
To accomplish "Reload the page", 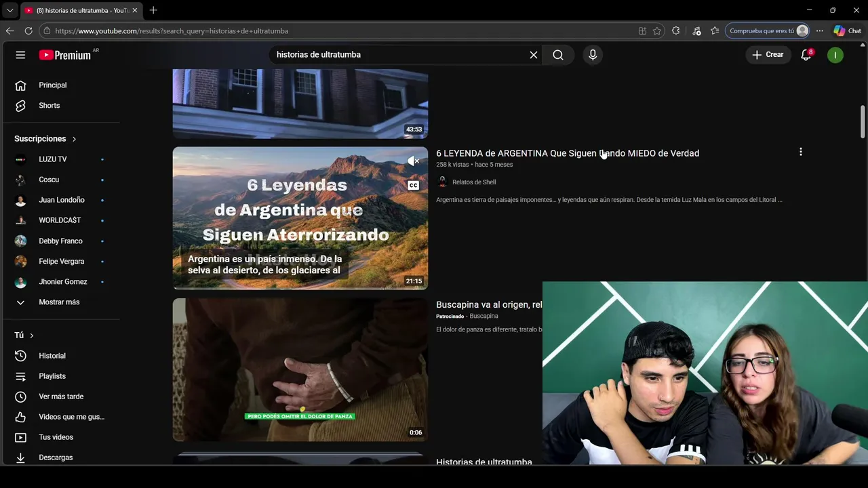I will coord(28,30).
